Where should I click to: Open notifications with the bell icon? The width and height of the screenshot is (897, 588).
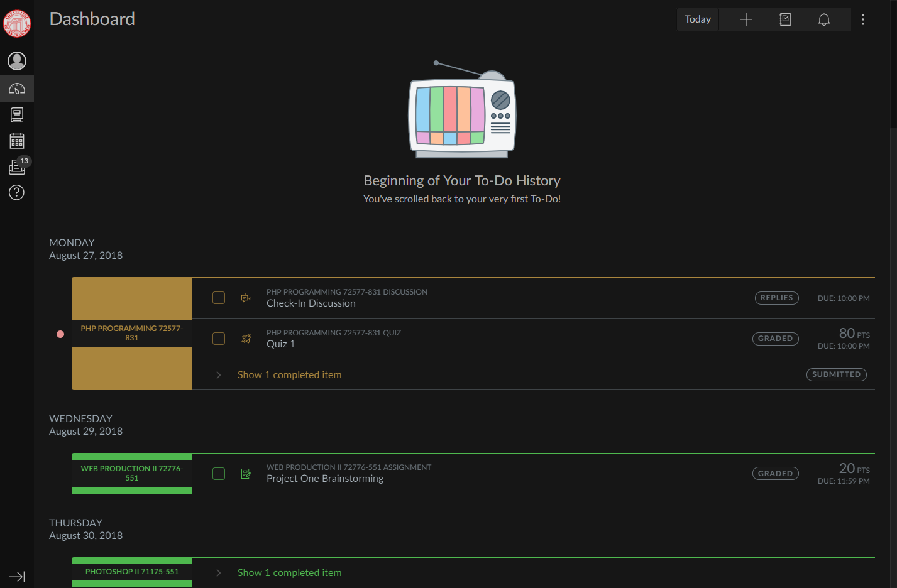(824, 19)
